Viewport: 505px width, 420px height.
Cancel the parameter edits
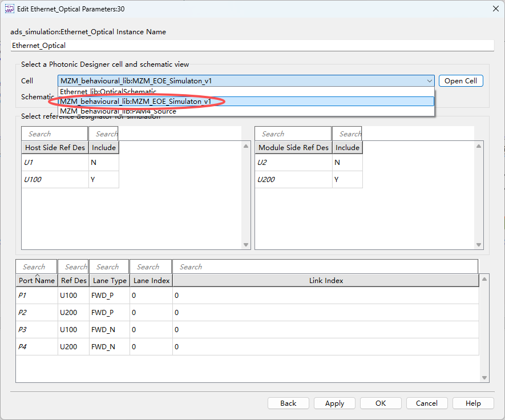[x=427, y=403]
